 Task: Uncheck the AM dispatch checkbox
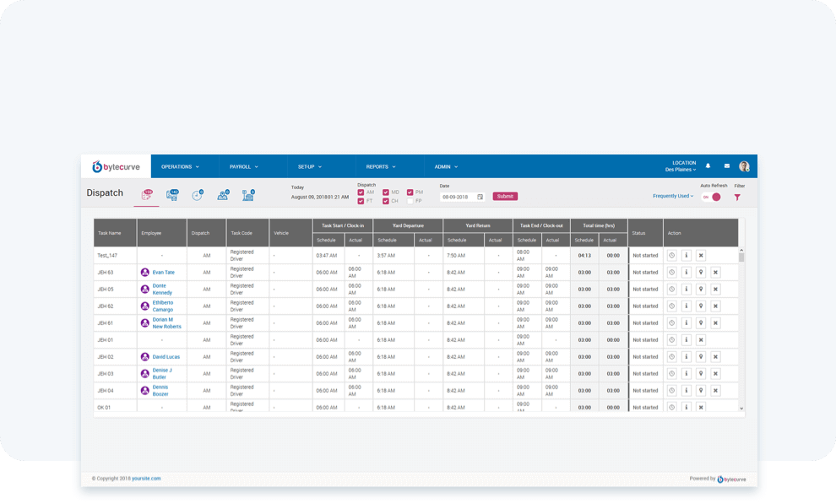(x=361, y=192)
